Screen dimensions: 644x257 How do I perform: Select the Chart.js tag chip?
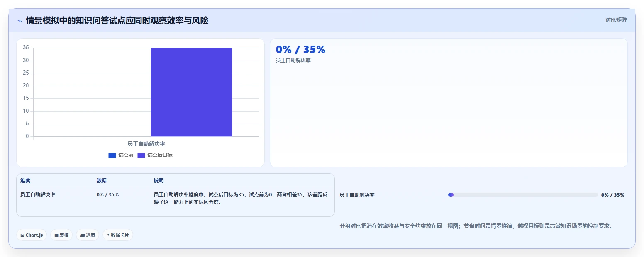(32, 235)
